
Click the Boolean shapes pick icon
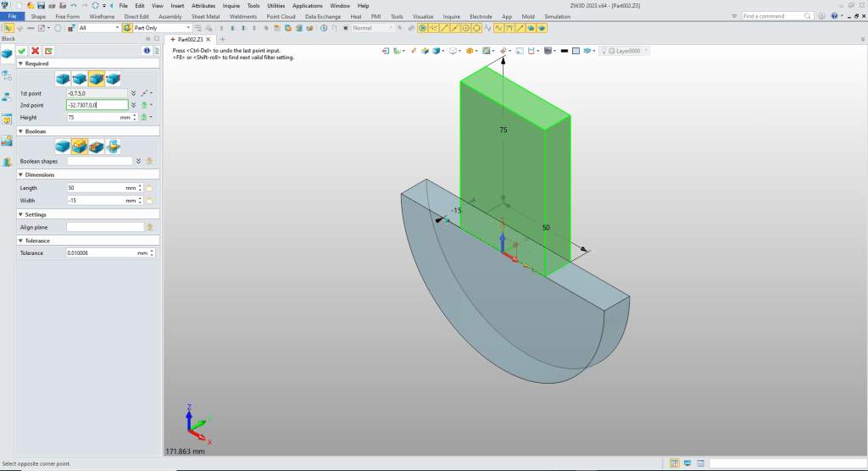[x=149, y=160]
